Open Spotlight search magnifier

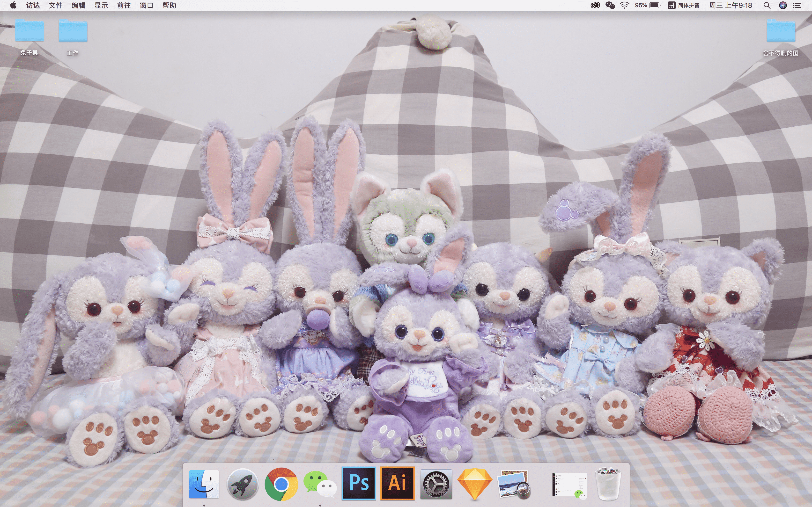pyautogui.click(x=767, y=5)
